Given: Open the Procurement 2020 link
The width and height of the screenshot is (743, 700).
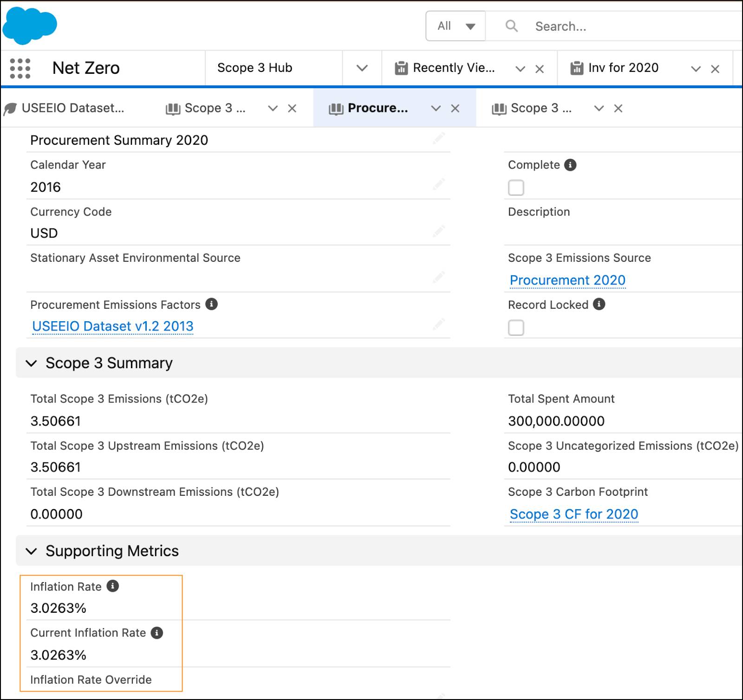Looking at the screenshot, I should click(567, 280).
